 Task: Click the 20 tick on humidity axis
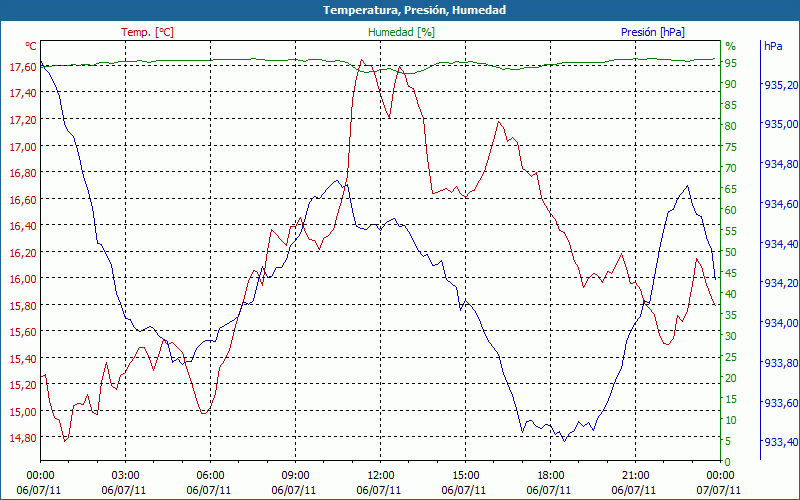pos(731,378)
